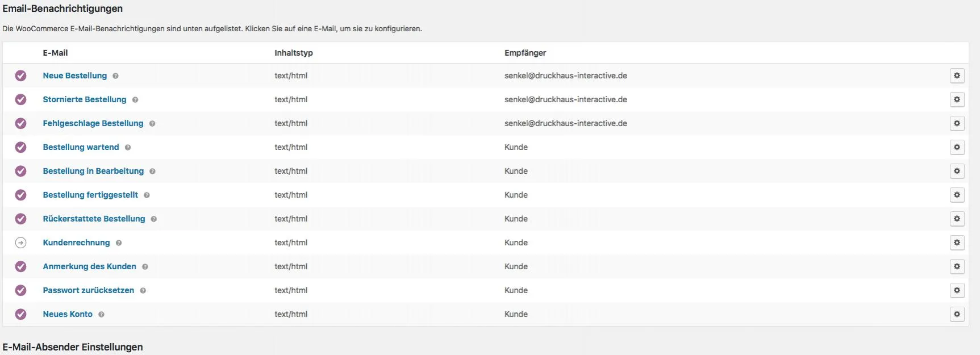Screen dimensions: 980x355
Task: Open the Neues Konto email link
Action: 68,314
